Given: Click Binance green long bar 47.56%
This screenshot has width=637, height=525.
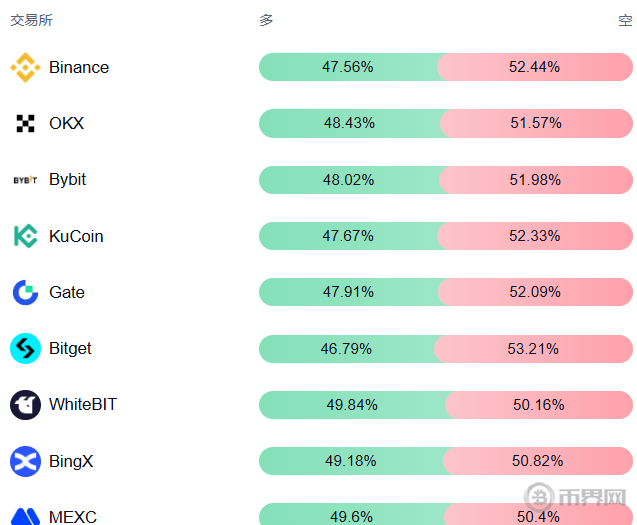Looking at the screenshot, I should point(347,67).
